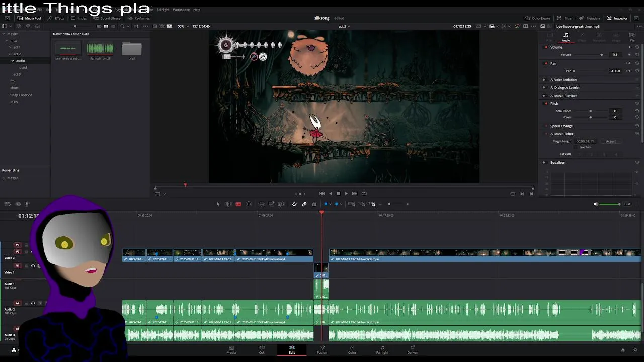The height and width of the screenshot is (362, 644).
Task: Click the DIM audio button
Action: click(x=627, y=204)
